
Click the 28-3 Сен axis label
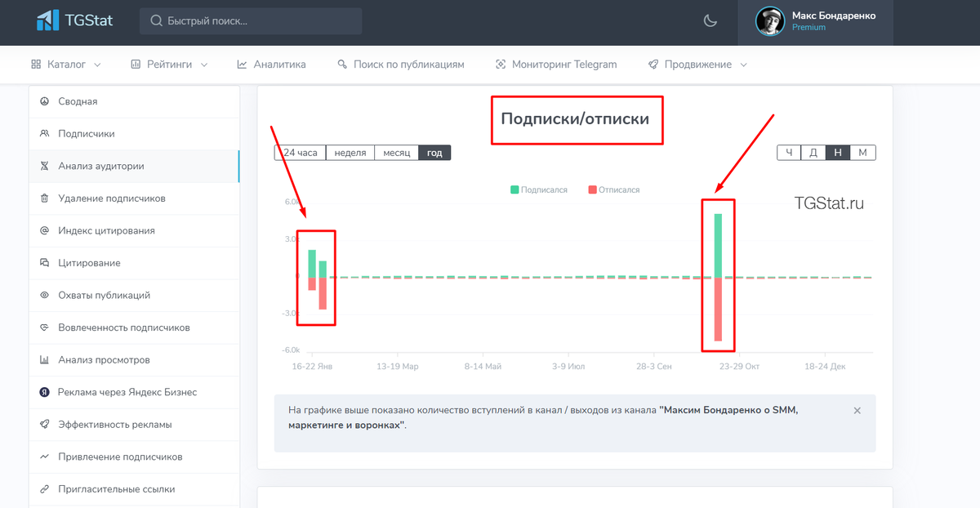pyautogui.click(x=654, y=367)
